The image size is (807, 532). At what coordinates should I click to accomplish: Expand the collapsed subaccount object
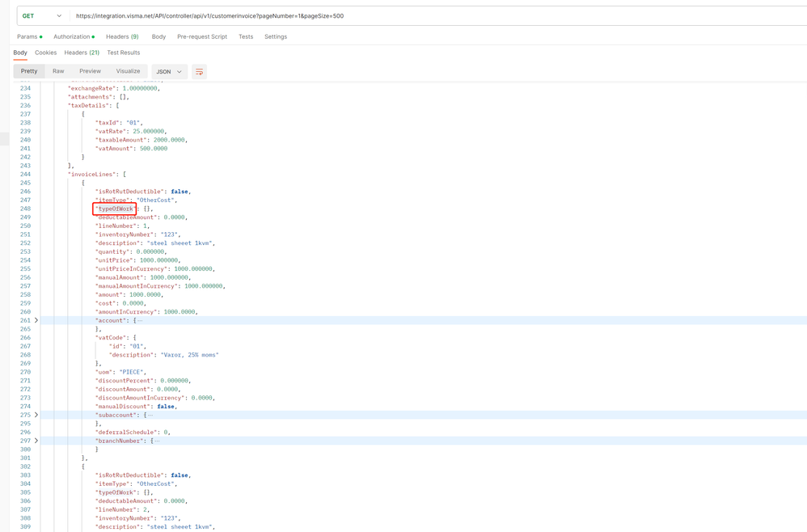point(36,415)
